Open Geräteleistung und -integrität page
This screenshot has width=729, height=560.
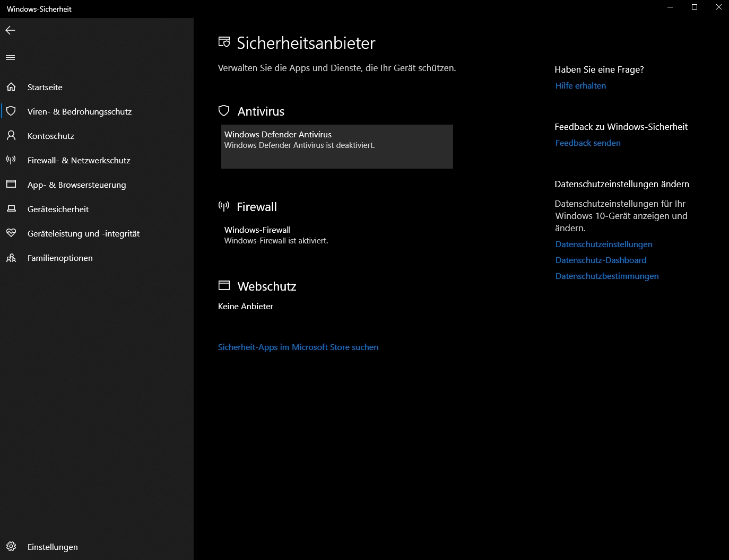[x=97, y=233]
